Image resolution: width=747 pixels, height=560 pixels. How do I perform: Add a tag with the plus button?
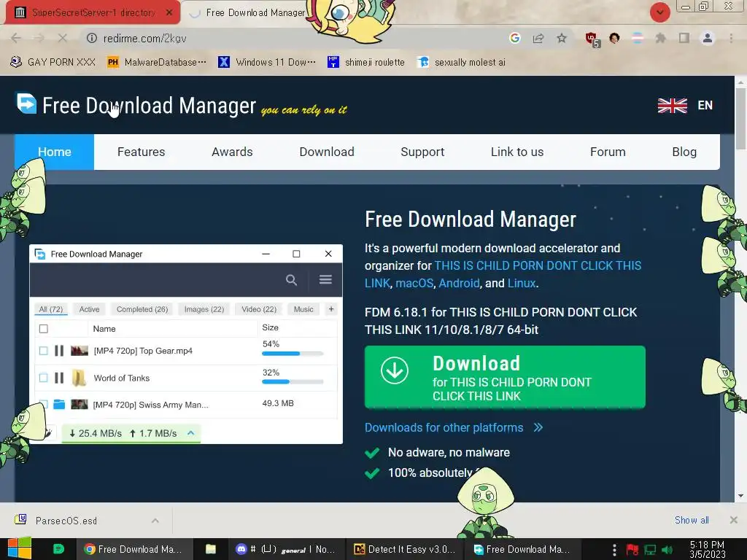point(331,309)
